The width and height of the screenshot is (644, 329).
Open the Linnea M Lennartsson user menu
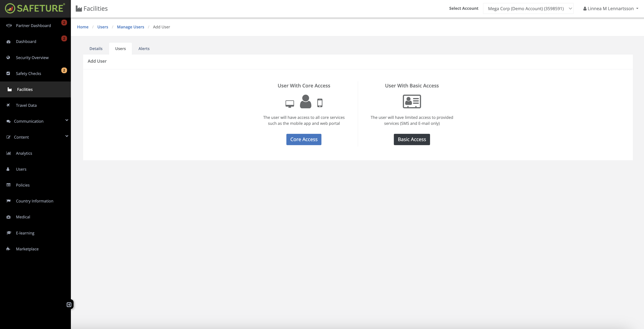coord(610,8)
